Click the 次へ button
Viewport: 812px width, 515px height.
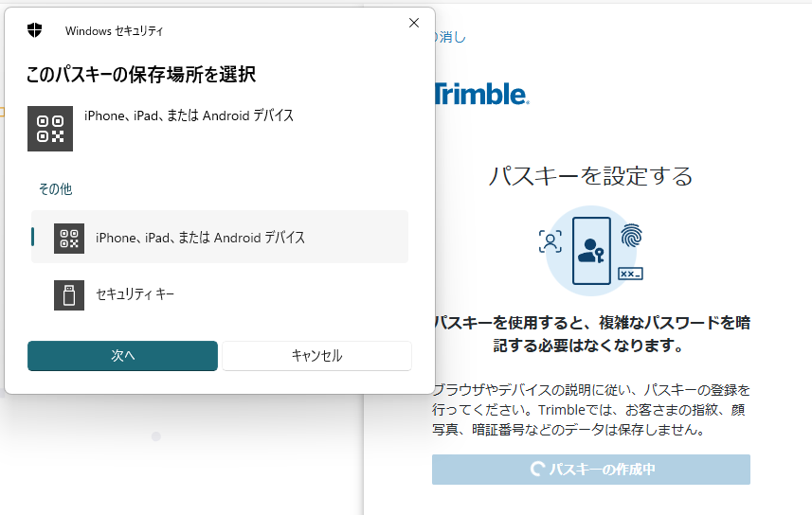123,356
